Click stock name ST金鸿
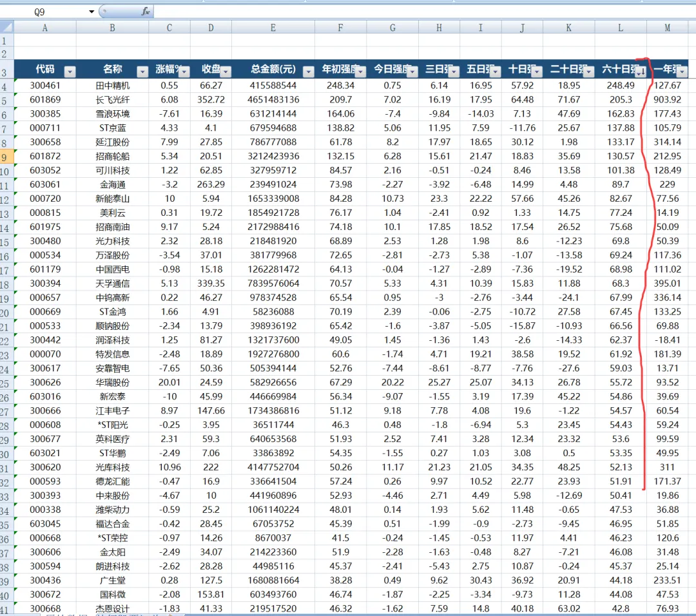The image size is (696, 616). click(112, 312)
